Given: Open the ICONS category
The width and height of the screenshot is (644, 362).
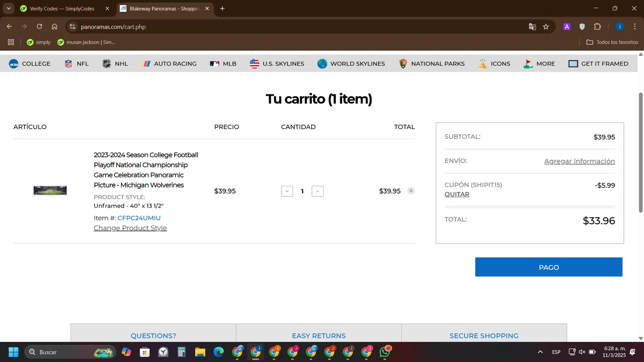Looking at the screenshot, I should click(494, 64).
